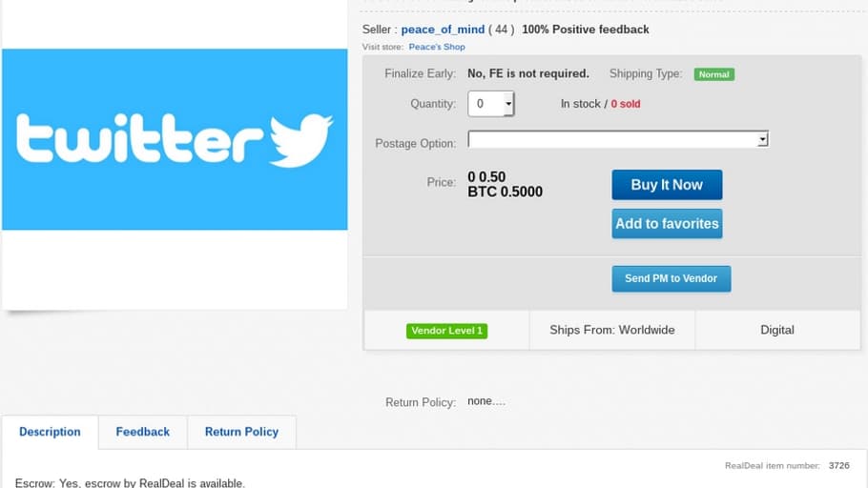Visit the Peace's Shop store link
Viewport: 868px width, 488px height.
437,47
